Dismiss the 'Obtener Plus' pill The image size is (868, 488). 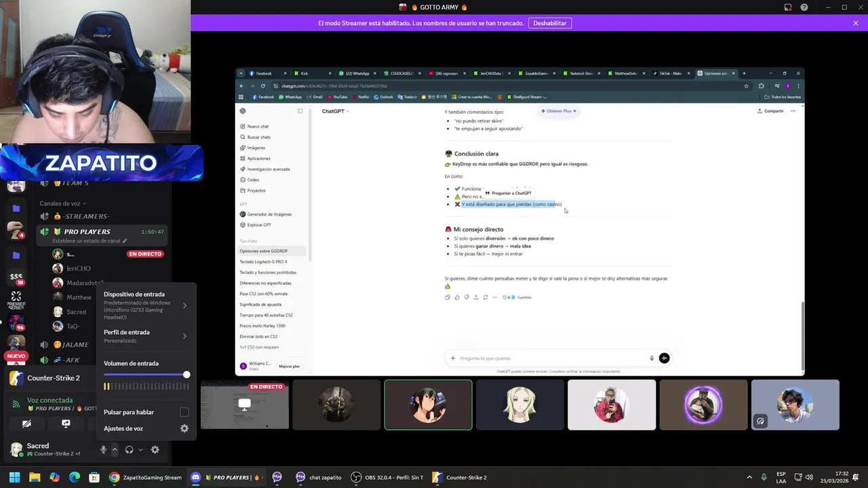[x=574, y=111]
